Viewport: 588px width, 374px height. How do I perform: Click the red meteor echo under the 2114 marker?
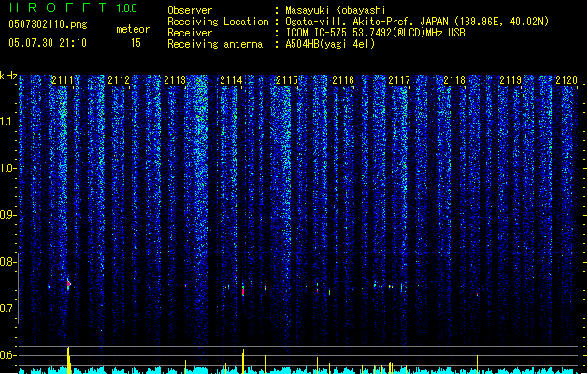pos(243,290)
